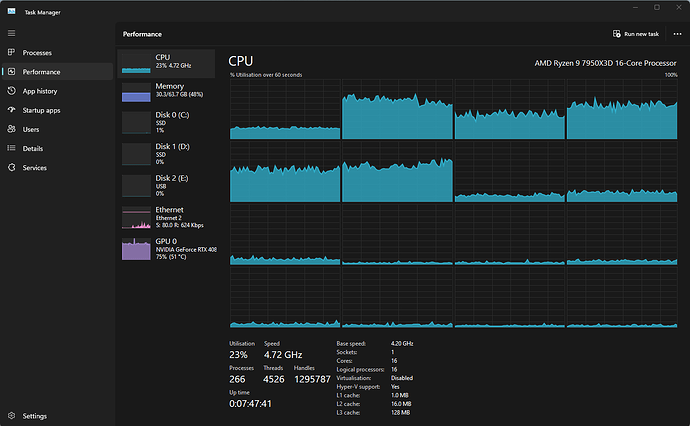Image resolution: width=690 pixels, height=426 pixels.
Task: Open Ethernet 2 resource entry
Action: click(x=166, y=217)
